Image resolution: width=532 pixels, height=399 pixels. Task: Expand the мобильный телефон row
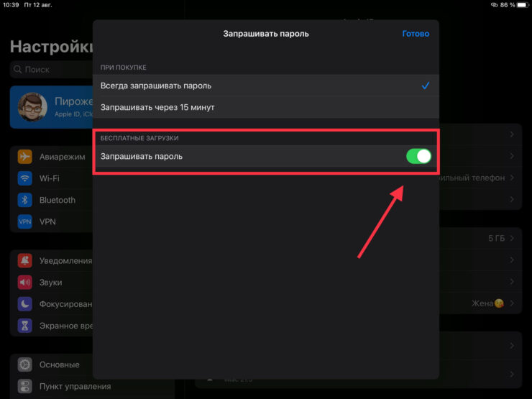[511, 178]
